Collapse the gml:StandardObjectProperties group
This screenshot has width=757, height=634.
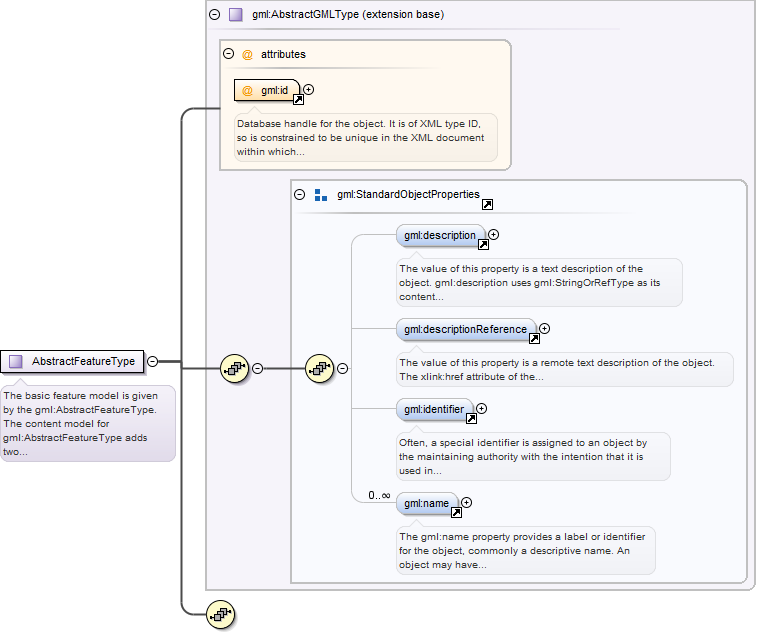coord(299,195)
